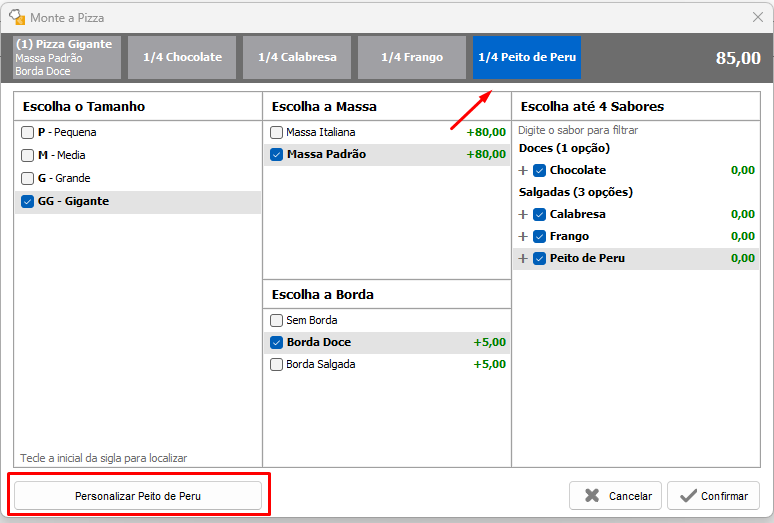
Task: Select the M - Media size checkbox
Action: (x=27, y=156)
